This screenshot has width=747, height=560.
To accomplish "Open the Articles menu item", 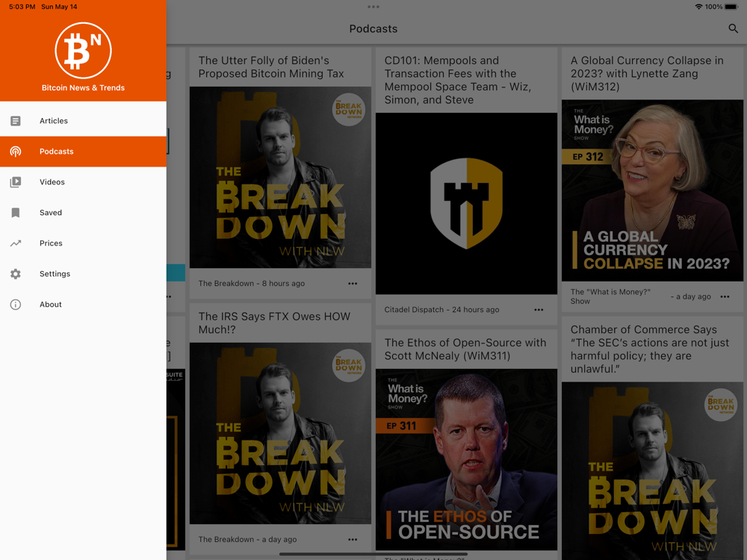I will 83,121.
